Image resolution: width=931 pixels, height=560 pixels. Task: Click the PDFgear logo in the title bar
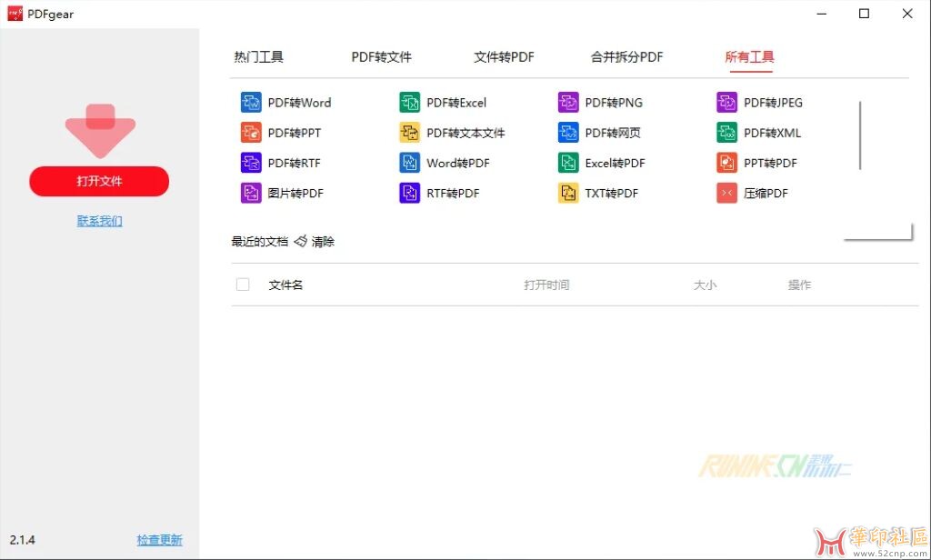tap(15, 14)
